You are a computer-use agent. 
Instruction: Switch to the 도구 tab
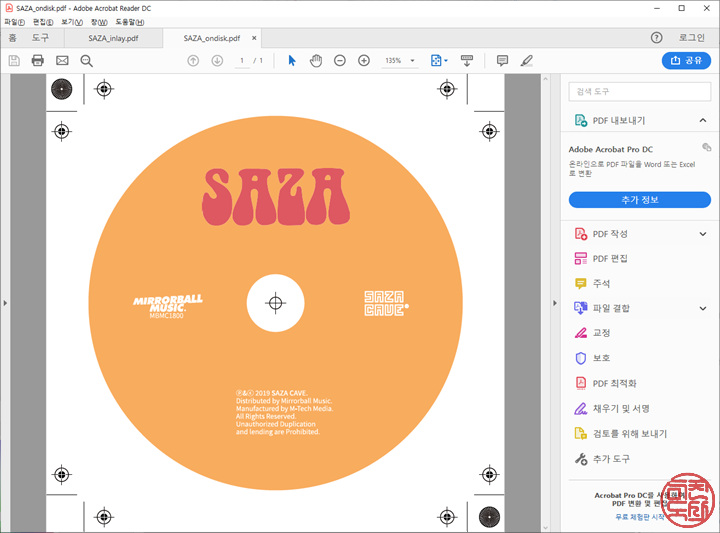(x=40, y=38)
